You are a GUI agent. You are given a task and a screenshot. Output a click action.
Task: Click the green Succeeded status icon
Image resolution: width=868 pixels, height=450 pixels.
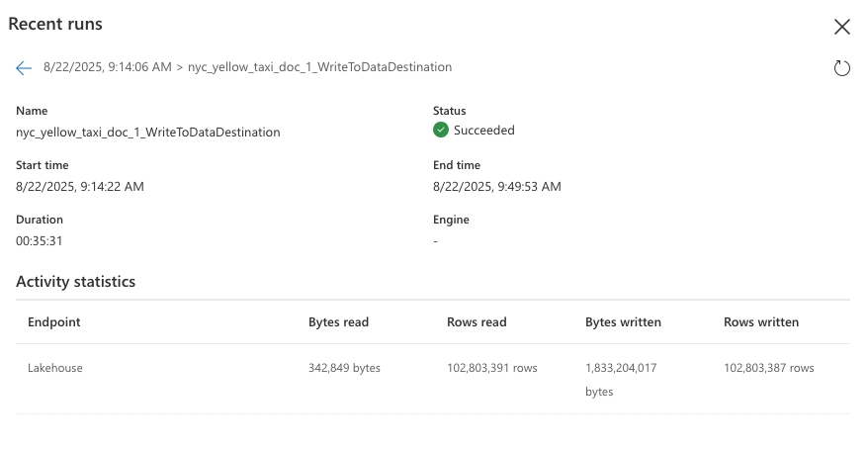pyautogui.click(x=441, y=131)
